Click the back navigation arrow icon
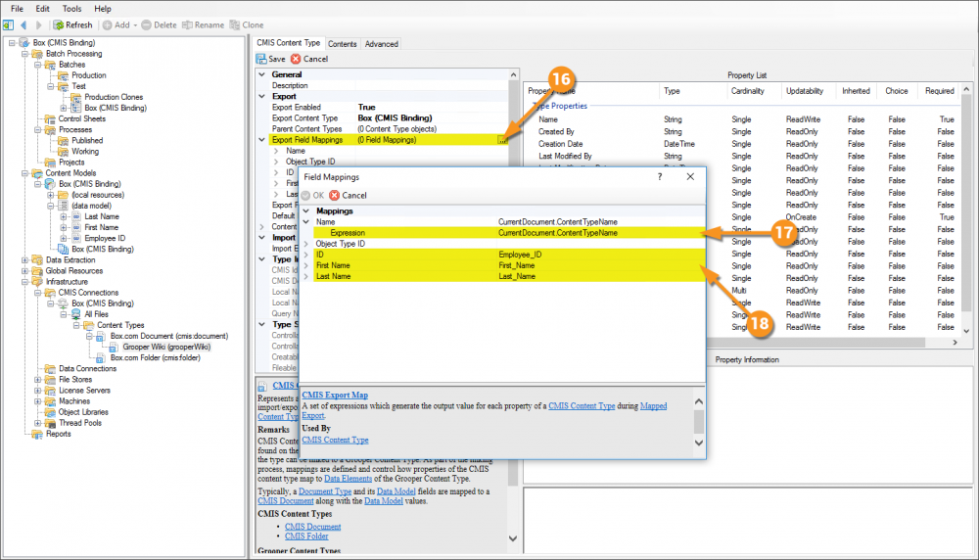 click(23, 25)
